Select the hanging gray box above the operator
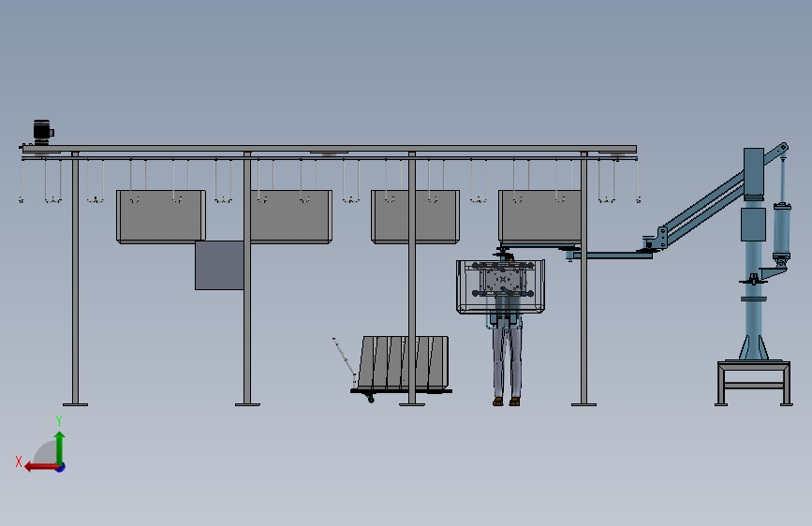Screen dimensions: 812x526 (539, 216)
